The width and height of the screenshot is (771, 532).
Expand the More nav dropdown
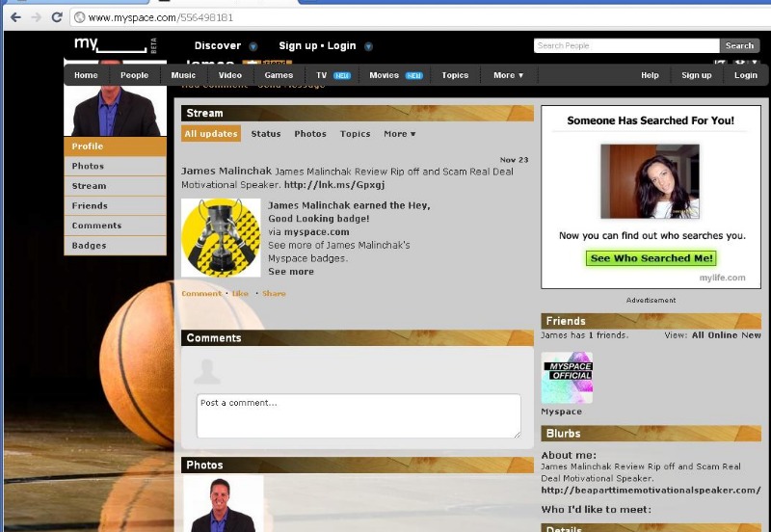pyautogui.click(x=509, y=75)
